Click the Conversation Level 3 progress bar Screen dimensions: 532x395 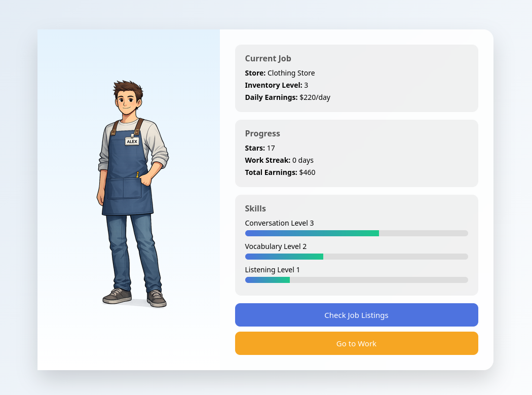tap(356, 233)
